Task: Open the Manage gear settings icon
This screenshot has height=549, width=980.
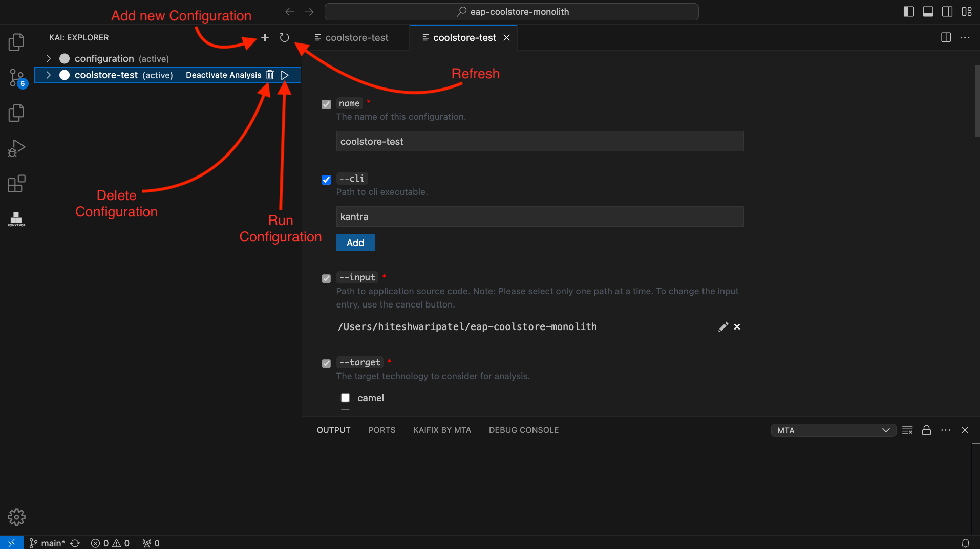Action: click(16, 517)
